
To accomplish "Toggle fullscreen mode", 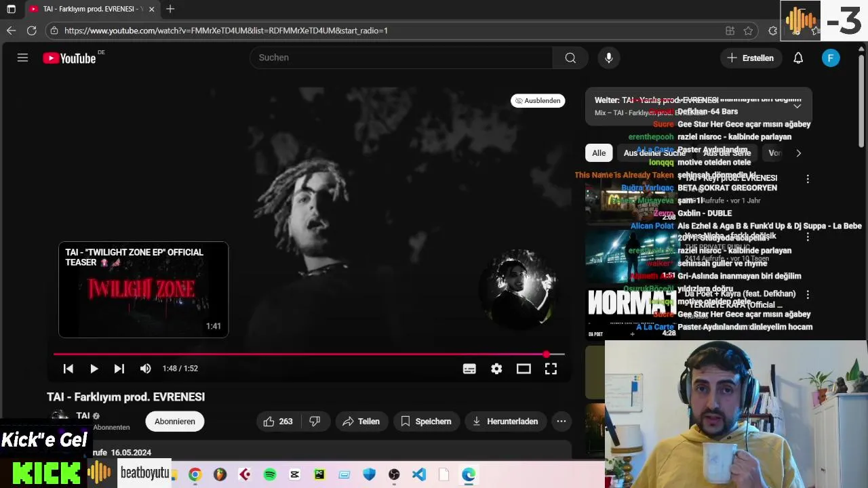I will click(x=551, y=369).
